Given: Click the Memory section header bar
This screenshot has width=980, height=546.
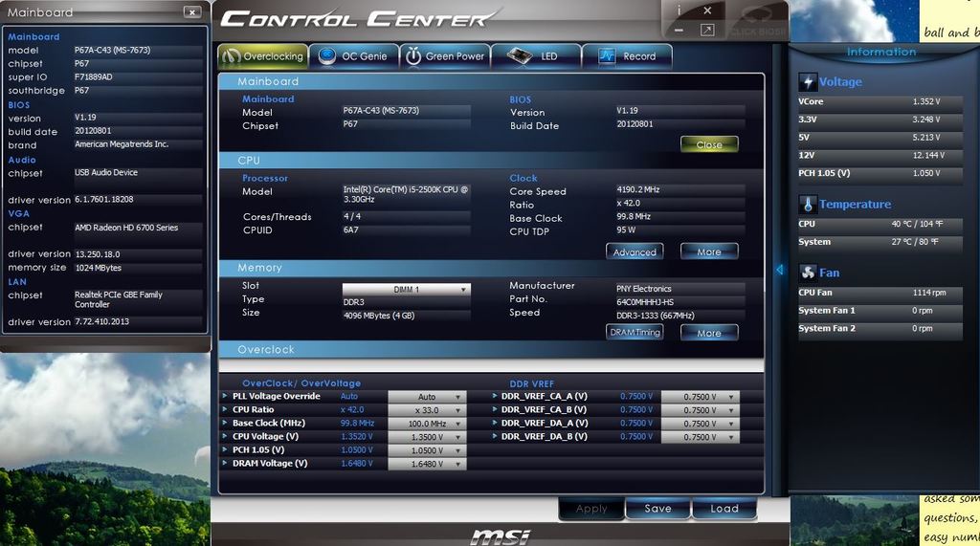Looking at the screenshot, I should (x=491, y=268).
